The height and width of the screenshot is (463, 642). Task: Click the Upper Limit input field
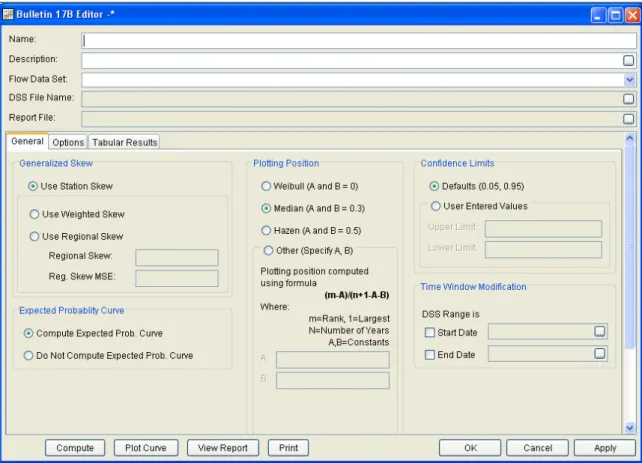coord(543,229)
